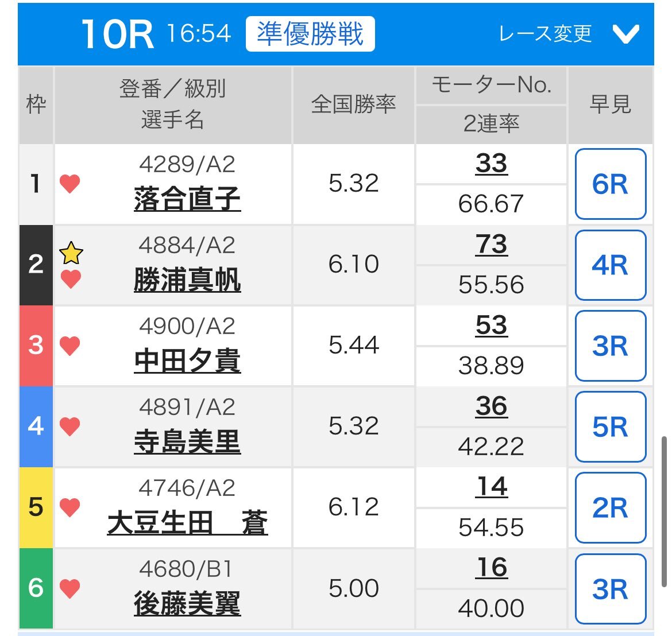Toggle the heart favorite for 中田夕貴
672x636 pixels.
click(70, 346)
